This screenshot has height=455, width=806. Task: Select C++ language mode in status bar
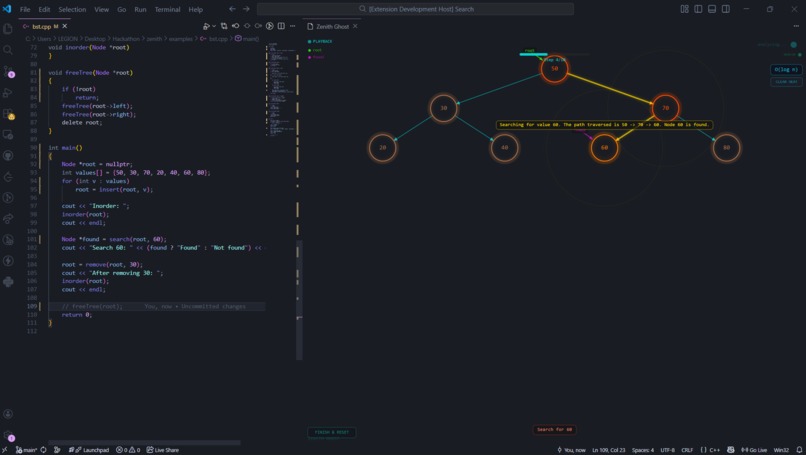715,450
